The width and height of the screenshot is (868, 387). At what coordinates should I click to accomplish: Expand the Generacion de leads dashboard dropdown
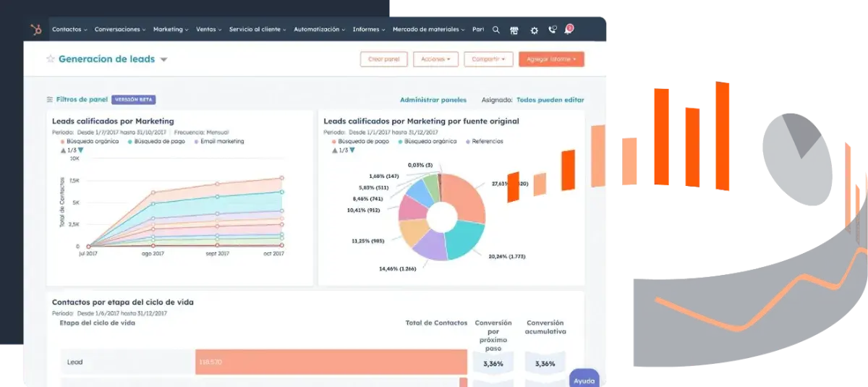pos(163,60)
